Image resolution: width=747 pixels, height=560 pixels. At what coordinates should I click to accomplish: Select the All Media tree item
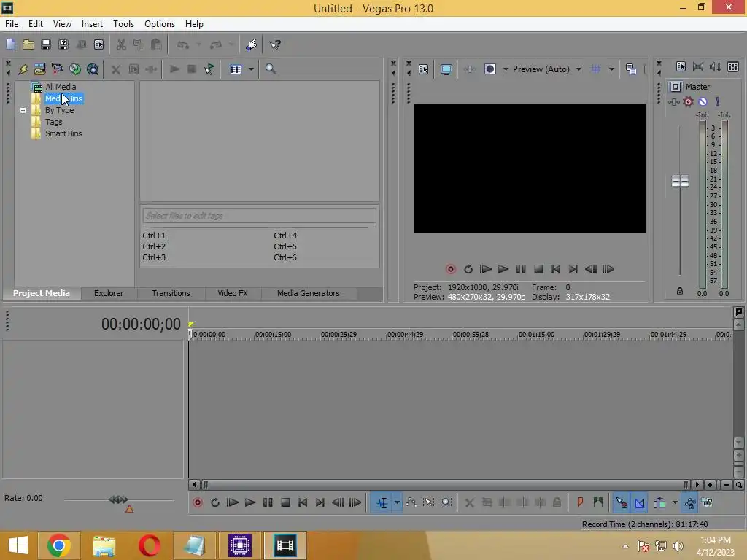[x=61, y=87]
